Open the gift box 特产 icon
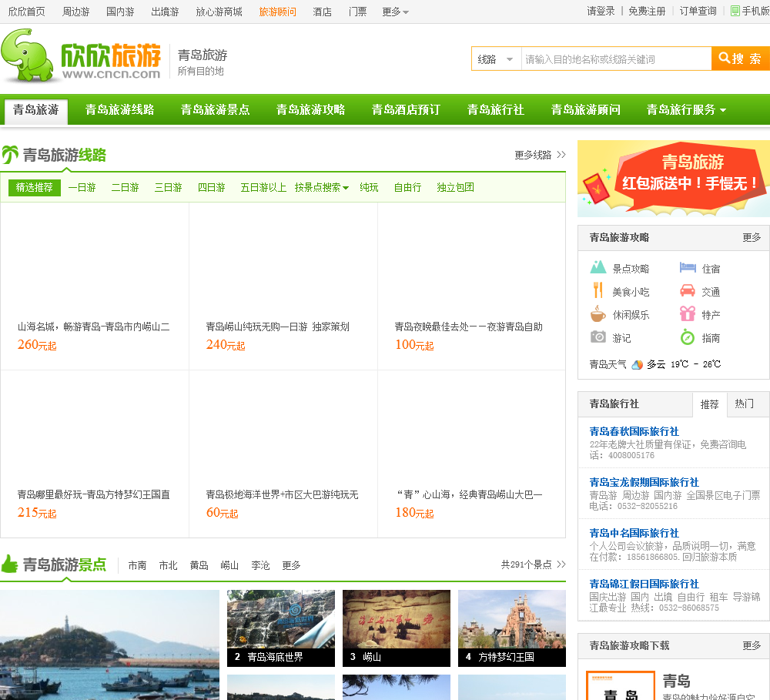The image size is (770, 700). tap(688, 314)
